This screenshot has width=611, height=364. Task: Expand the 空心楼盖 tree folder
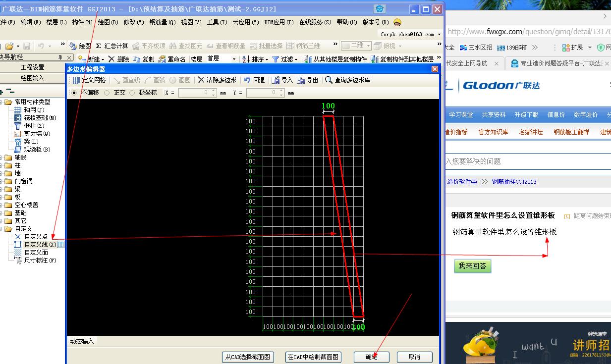coord(1,205)
